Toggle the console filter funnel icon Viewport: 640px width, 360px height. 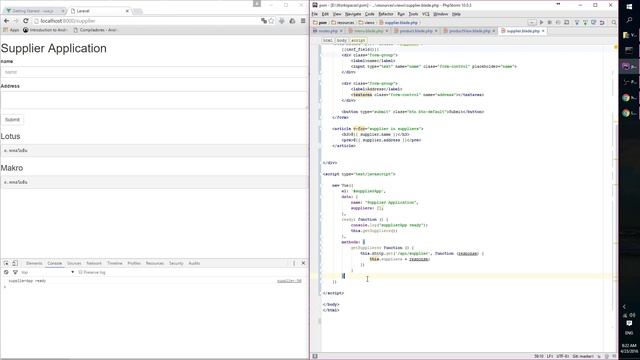[x=15, y=272]
